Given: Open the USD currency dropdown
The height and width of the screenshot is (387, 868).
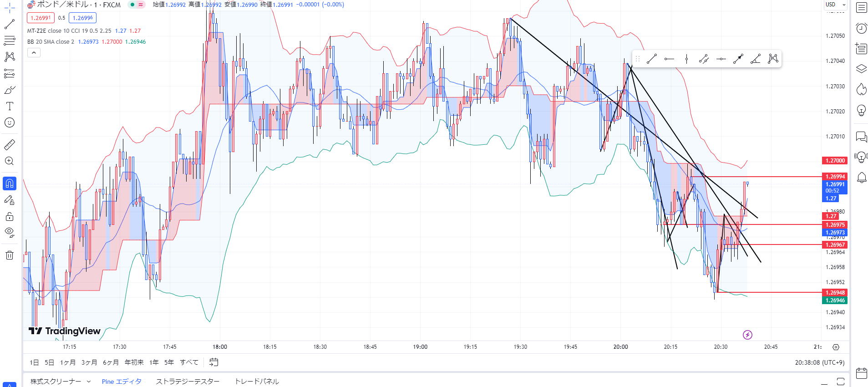Looking at the screenshot, I should click(836, 5).
